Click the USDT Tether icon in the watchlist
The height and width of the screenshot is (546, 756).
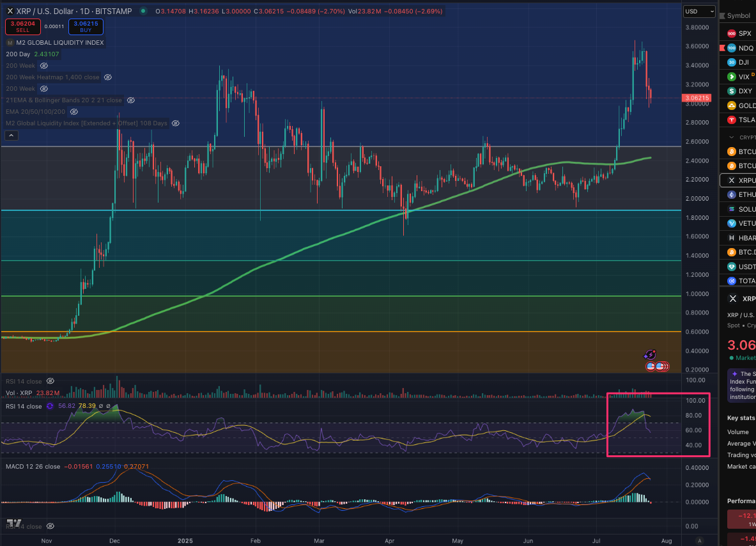tap(732, 266)
